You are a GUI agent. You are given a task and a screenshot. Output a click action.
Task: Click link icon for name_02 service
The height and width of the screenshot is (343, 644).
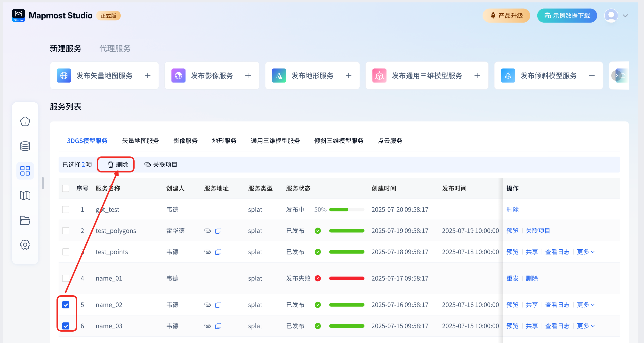coord(207,305)
